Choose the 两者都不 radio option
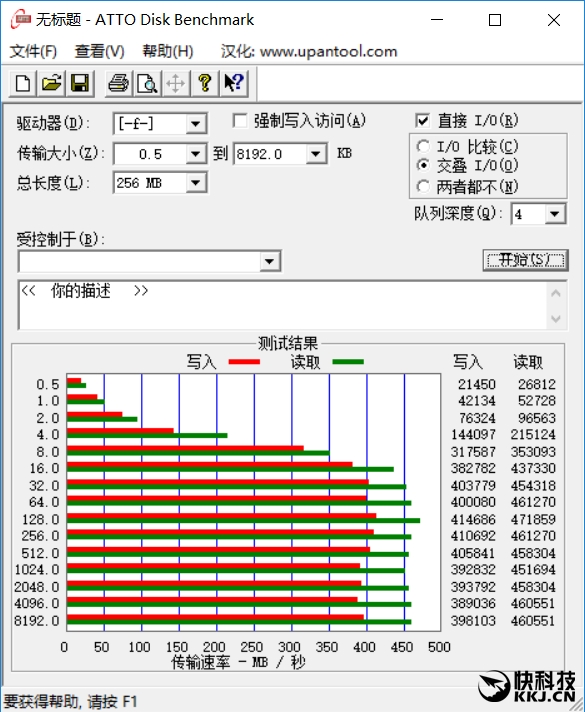Image resolution: width=585 pixels, height=712 pixels. click(x=423, y=186)
